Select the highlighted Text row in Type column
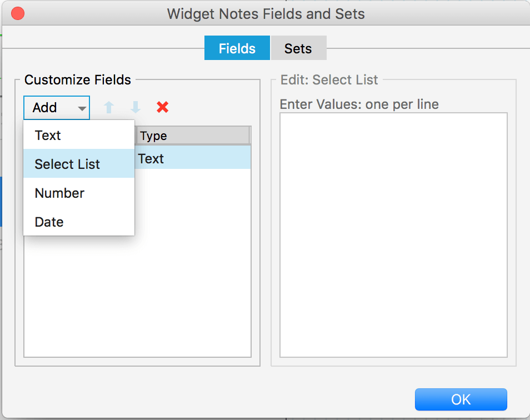This screenshot has height=420, width=530. tap(193, 158)
